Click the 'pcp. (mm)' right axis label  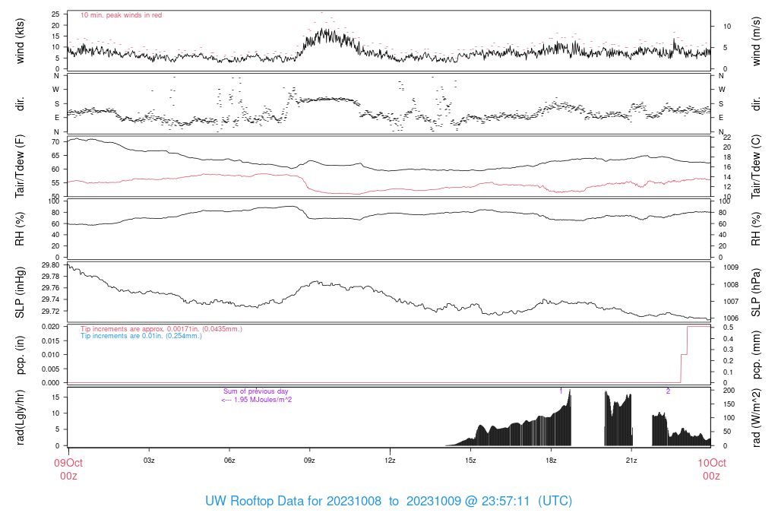(x=757, y=354)
